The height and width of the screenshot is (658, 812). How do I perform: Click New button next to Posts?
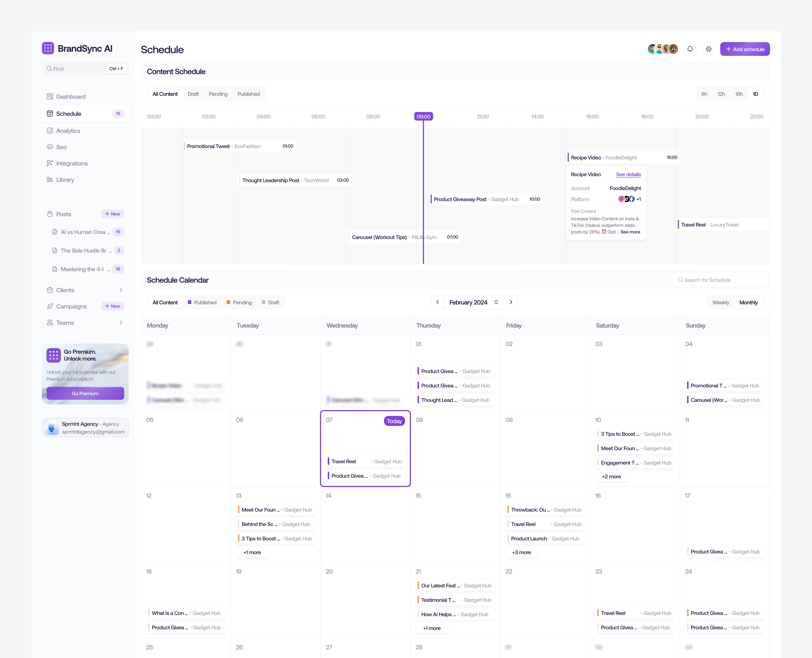[x=113, y=214]
